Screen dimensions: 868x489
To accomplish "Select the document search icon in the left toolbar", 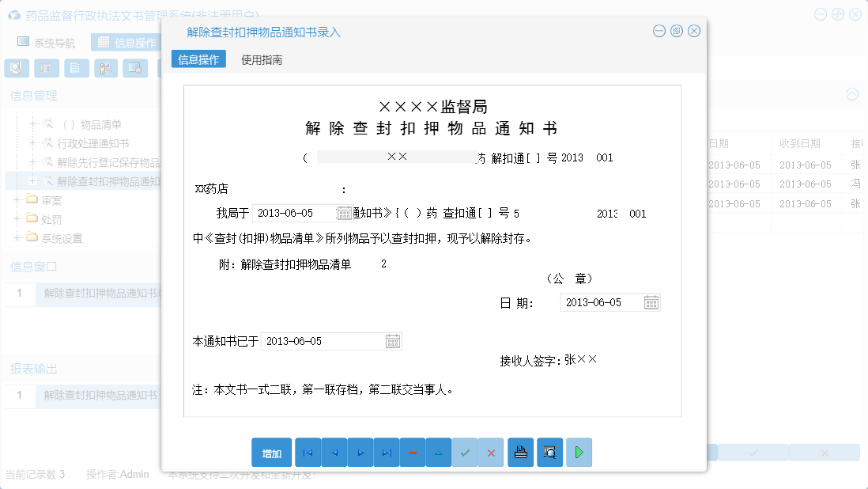I will tap(16, 68).
